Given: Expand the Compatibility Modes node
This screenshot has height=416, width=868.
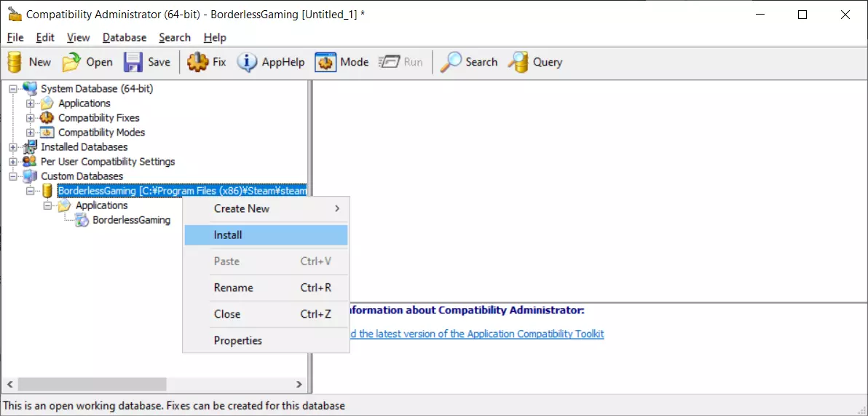Looking at the screenshot, I should [30, 133].
